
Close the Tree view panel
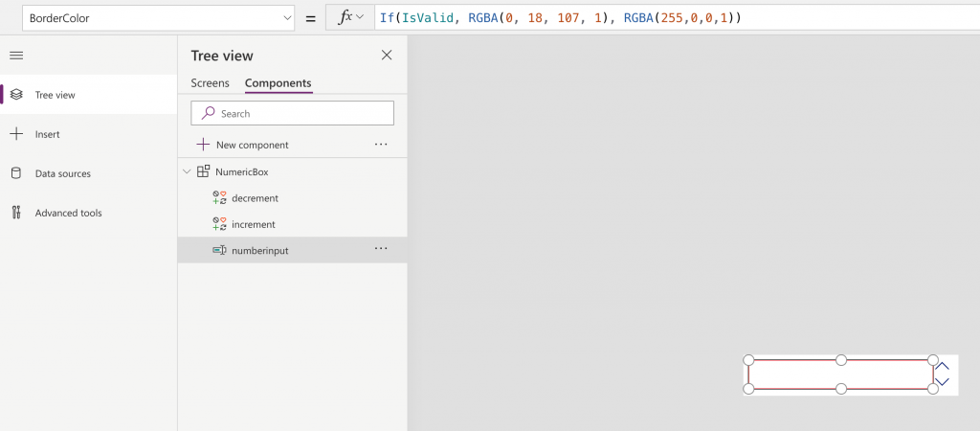coord(387,56)
